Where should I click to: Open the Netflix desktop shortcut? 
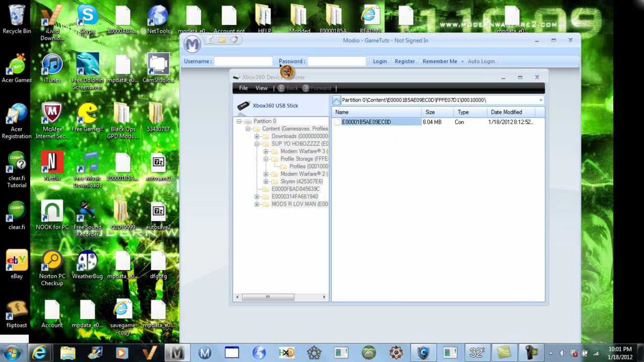(x=52, y=166)
